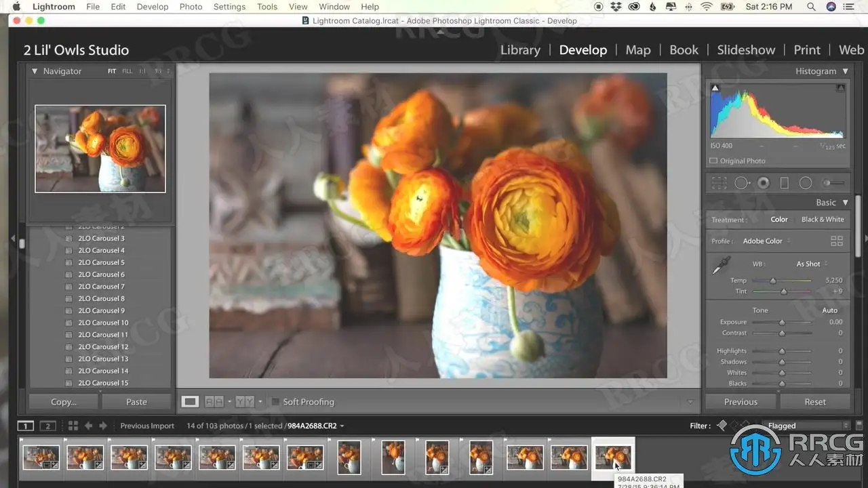
Task: Go forward using filmstrip right arrow
Action: tap(103, 426)
